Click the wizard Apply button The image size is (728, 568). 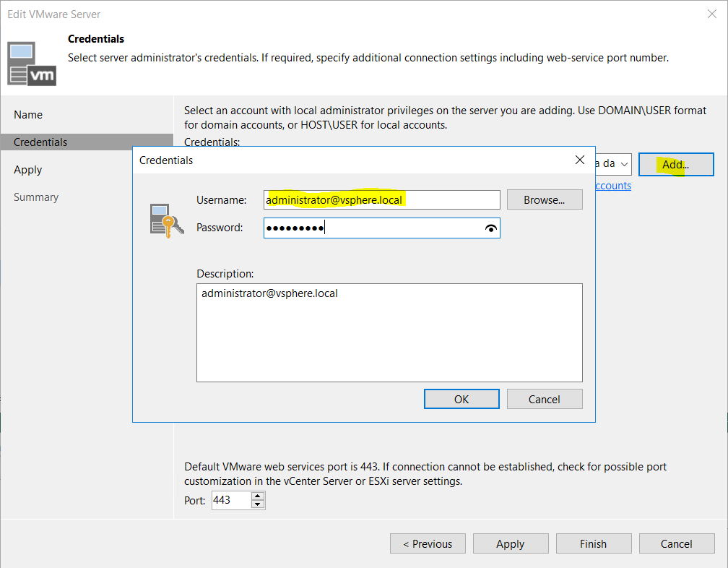pos(511,543)
